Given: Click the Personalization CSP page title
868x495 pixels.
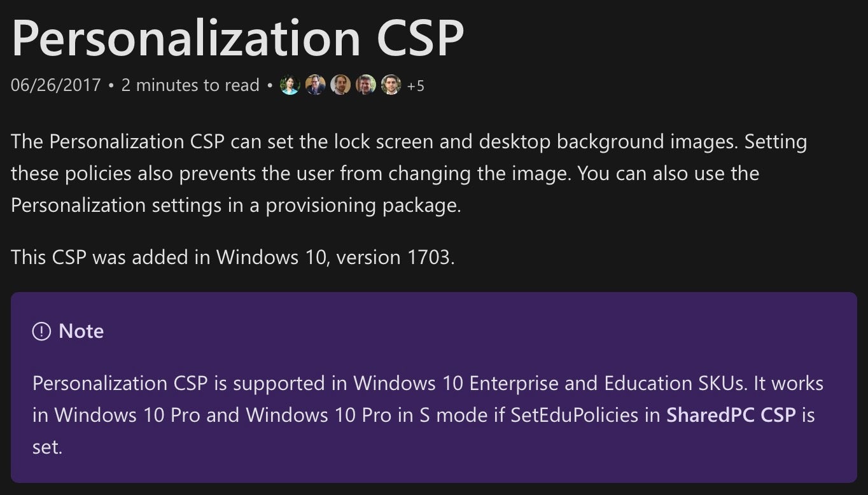Looking at the screenshot, I should click(237, 37).
